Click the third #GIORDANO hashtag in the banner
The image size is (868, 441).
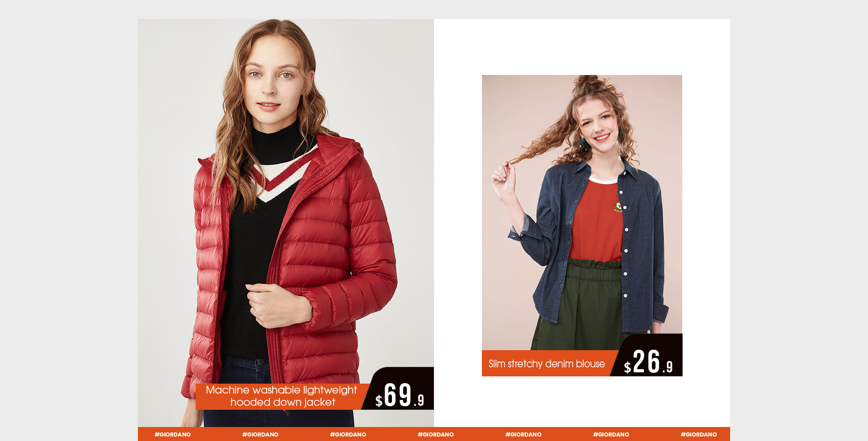tap(348, 434)
